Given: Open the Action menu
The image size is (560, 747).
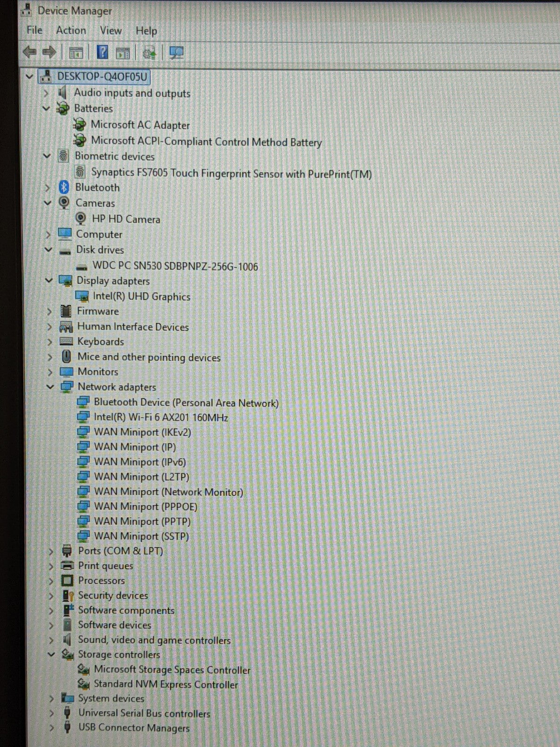Looking at the screenshot, I should [71, 30].
